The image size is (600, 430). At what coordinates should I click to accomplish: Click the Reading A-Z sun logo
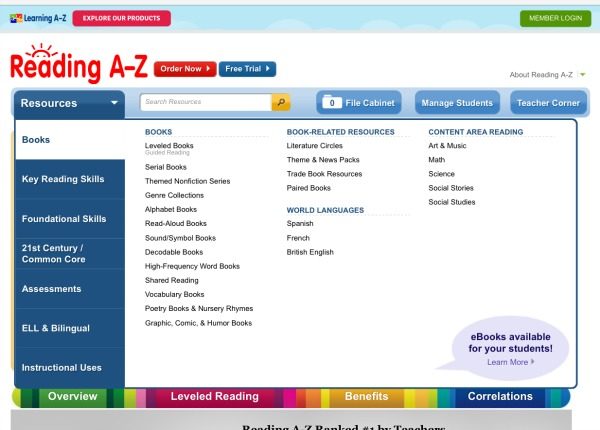(x=79, y=64)
